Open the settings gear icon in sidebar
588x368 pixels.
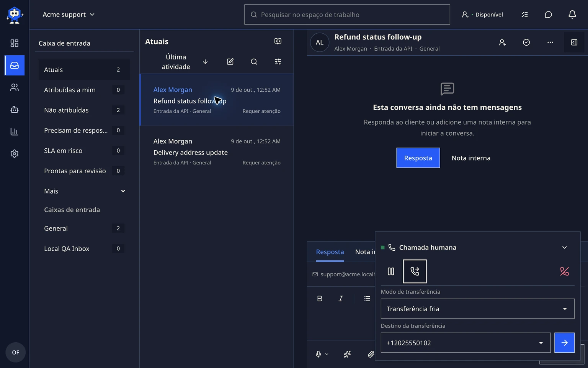click(14, 154)
